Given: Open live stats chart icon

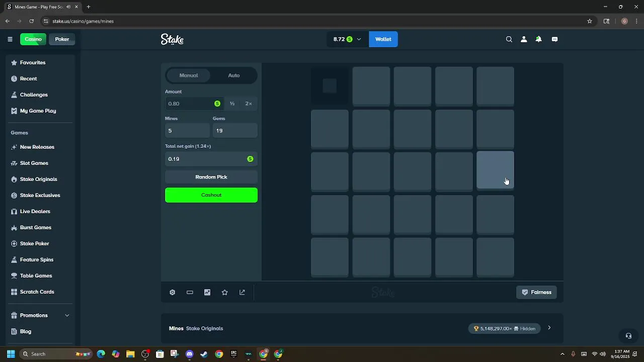Looking at the screenshot, I should tap(207, 292).
